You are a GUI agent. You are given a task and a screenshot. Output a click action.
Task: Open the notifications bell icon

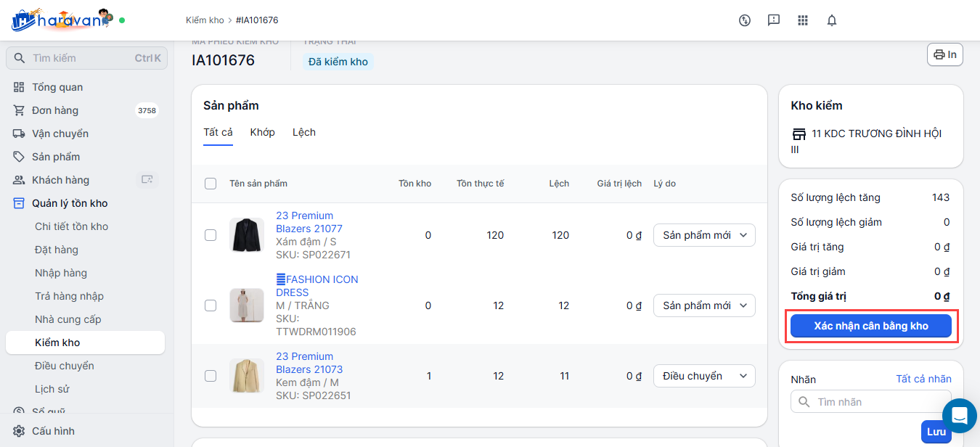click(x=832, y=20)
